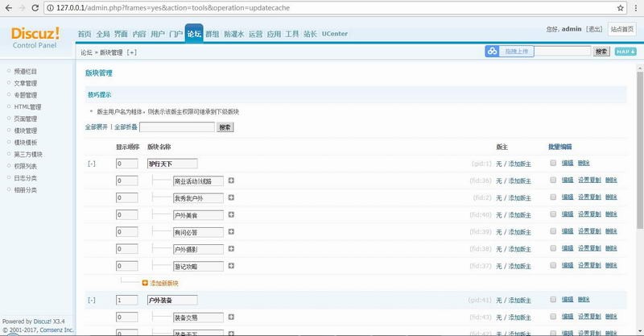Click the header 搜索 button

tap(601, 52)
